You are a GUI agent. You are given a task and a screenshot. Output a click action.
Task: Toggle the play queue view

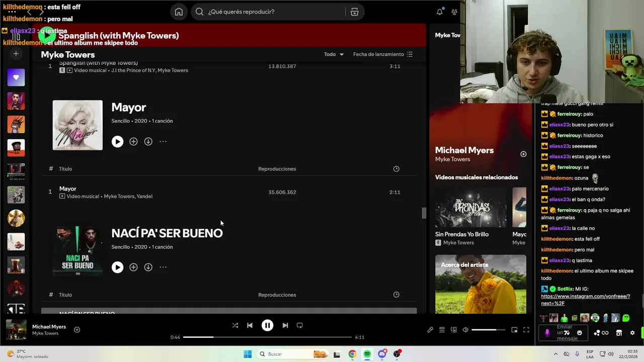click(x=442, y=330)
